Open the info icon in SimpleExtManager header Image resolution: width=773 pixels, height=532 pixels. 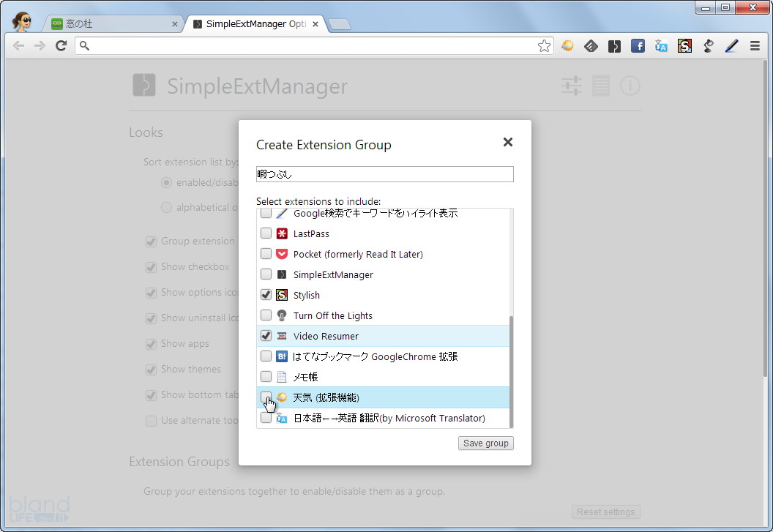pos(630,86)
